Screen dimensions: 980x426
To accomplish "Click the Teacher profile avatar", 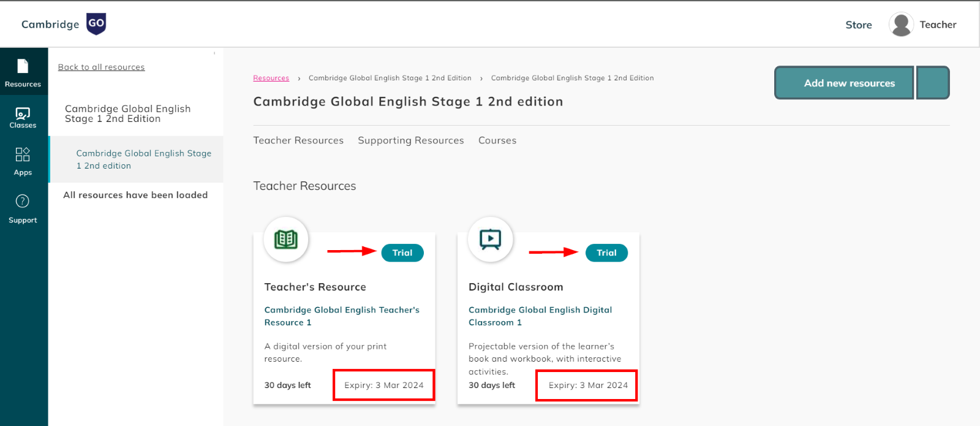I will pyautogui.click(x=901, y=25).
